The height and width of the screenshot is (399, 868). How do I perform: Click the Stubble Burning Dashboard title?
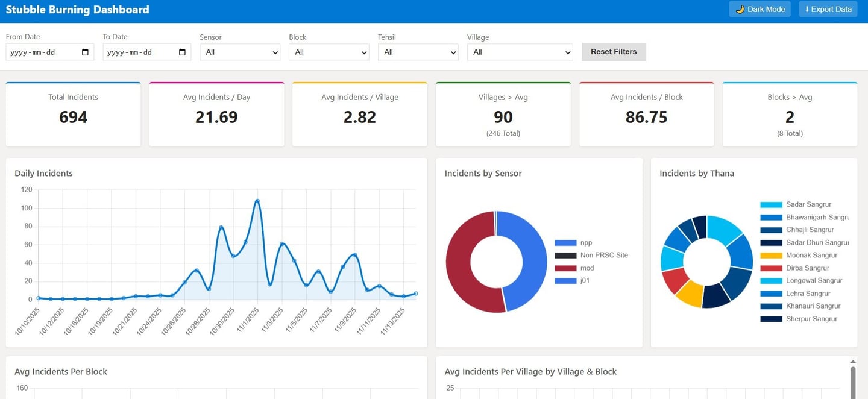pos(78,10)
